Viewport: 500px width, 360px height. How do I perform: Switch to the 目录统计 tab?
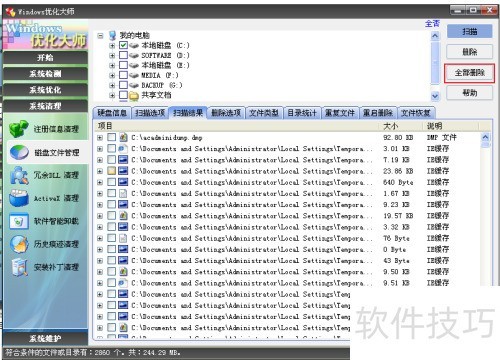pyautogui.click(x=302, y=113)
